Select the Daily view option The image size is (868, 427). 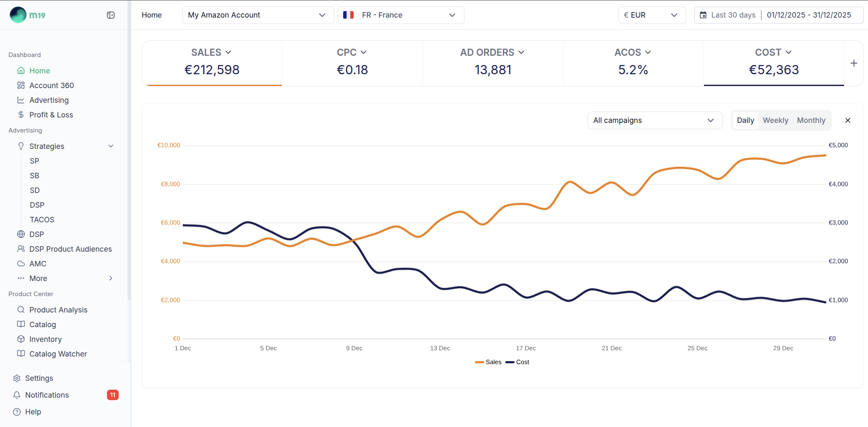coord(745,120)
